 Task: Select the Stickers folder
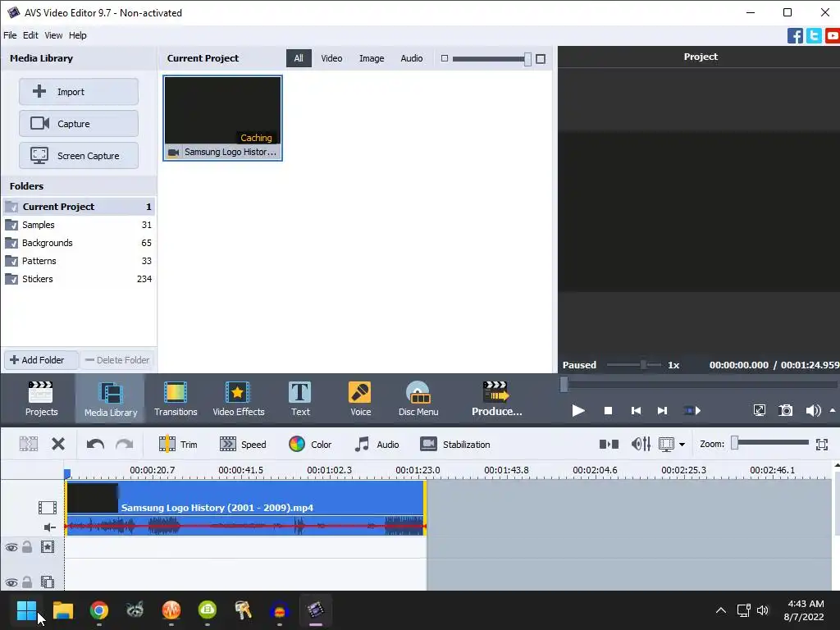pyautogui.click(x=78, y=279)
